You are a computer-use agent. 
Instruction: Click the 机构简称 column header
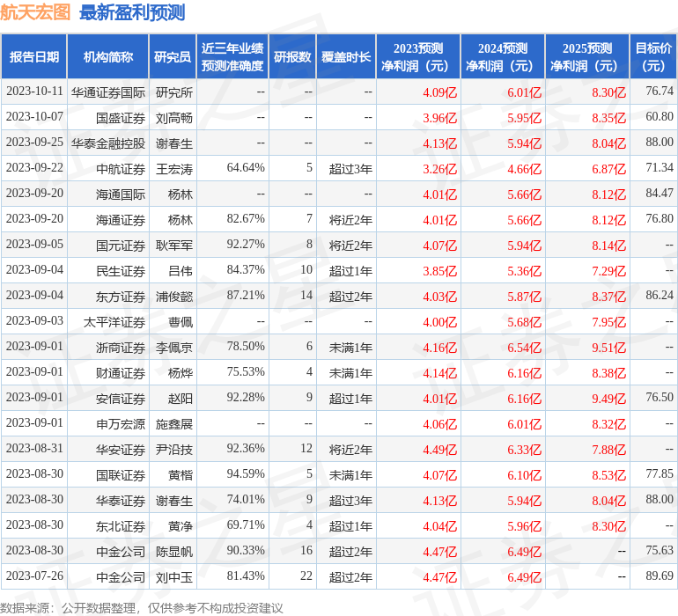pos(108,56)
